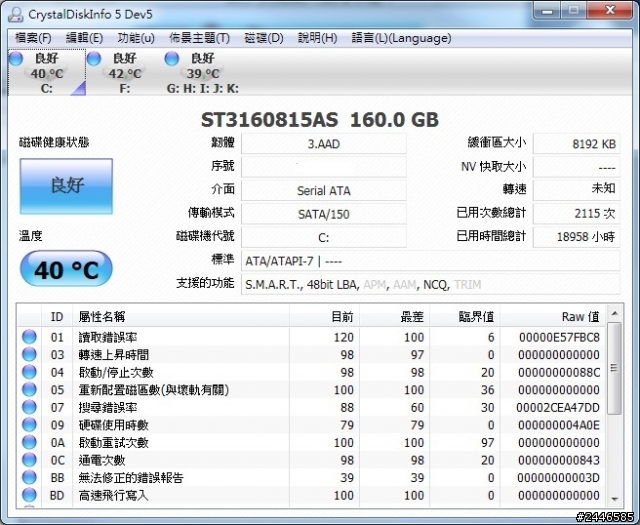Click the attribute list scroll down arrow
Image resolution: width=640 pixels, height=525 pixels.
pyautogui.click(x=614, y=499)
